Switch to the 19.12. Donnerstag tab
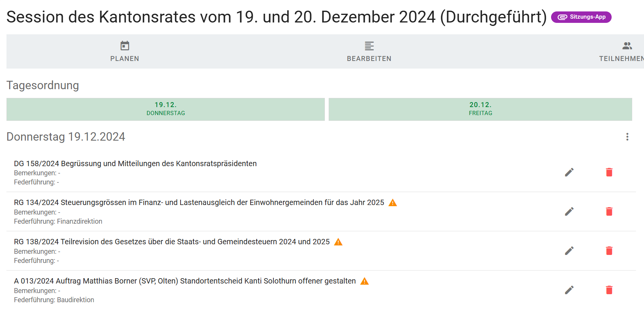644x314 pixels. 165,109
